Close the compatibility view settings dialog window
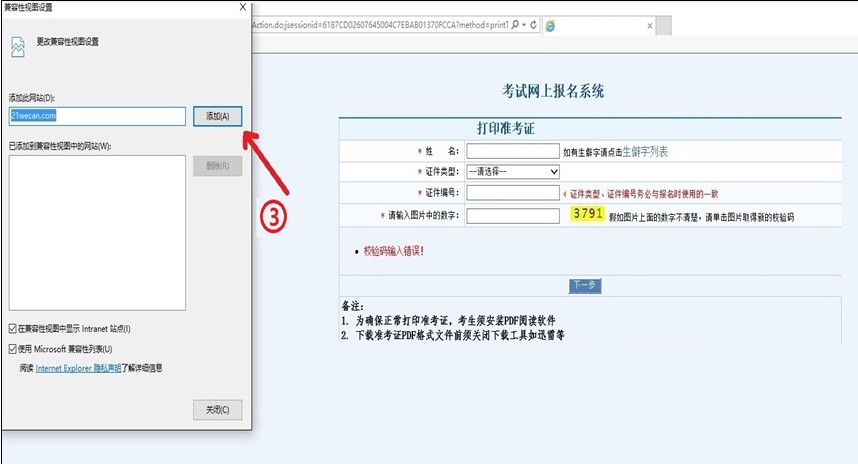The height and width of the screenshot is (464, 858). tap(243, 7)
